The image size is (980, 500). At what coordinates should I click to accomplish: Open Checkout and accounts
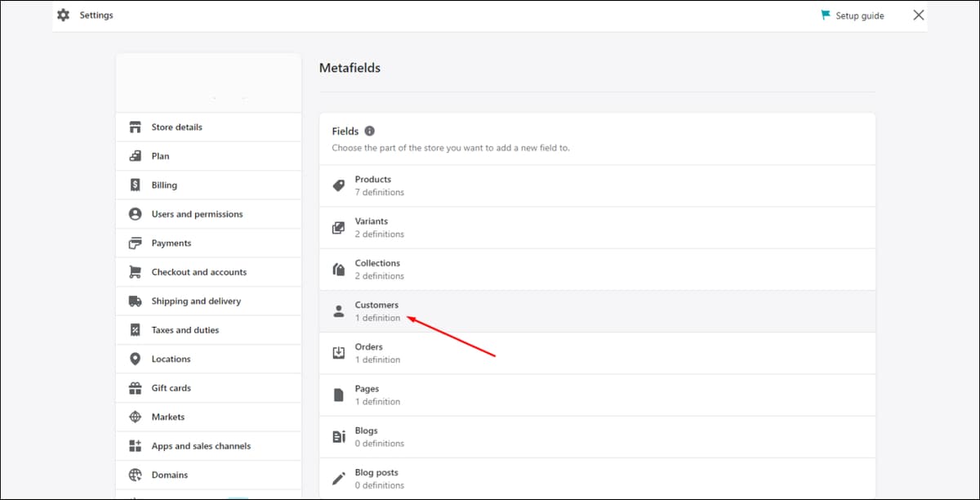[208, 272]
